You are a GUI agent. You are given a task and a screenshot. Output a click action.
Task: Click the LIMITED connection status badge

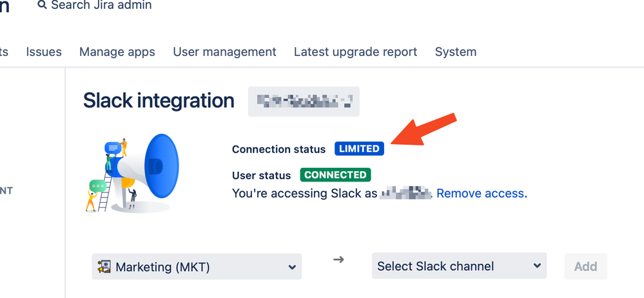coord(359,149)
